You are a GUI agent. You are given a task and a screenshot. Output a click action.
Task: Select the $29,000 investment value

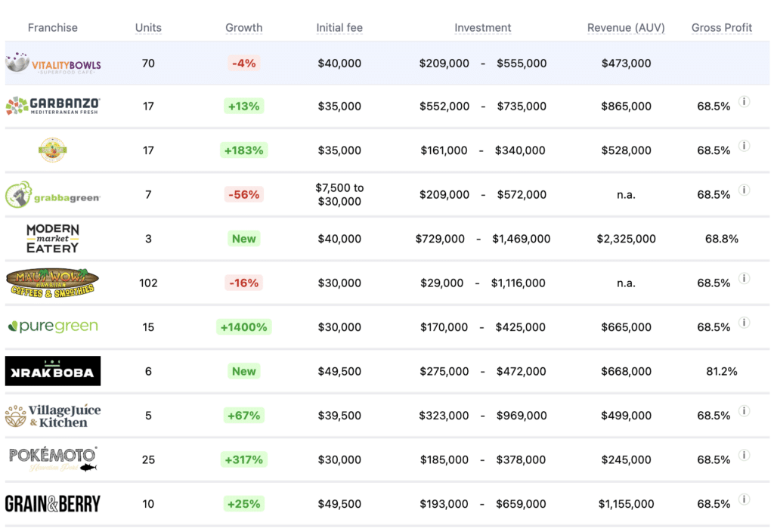pos(441,283)
